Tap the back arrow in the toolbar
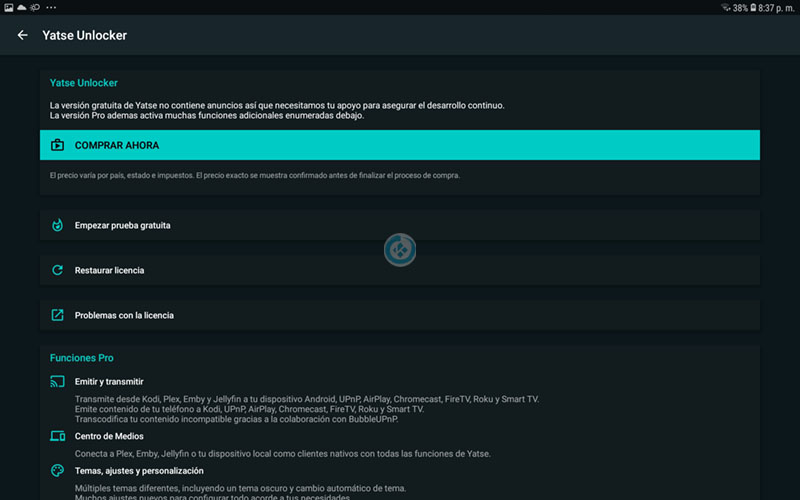The height and width of the screenshot is (500, 800). [22, 35]
